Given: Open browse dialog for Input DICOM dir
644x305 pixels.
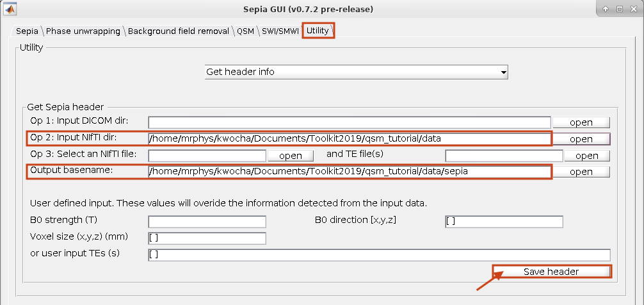Looking at the screenshot, I should point(581,122).
